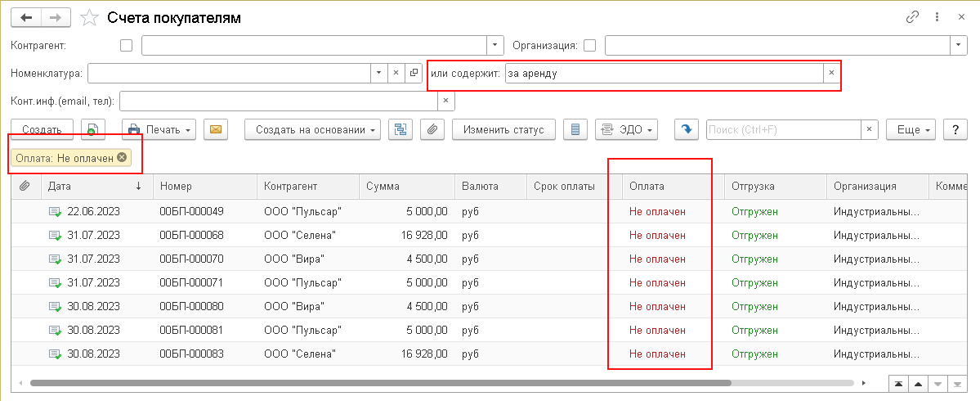Enable the Организация filter checkbox
The height and width of the screenshot is (401, 980).
pos(589,45)
